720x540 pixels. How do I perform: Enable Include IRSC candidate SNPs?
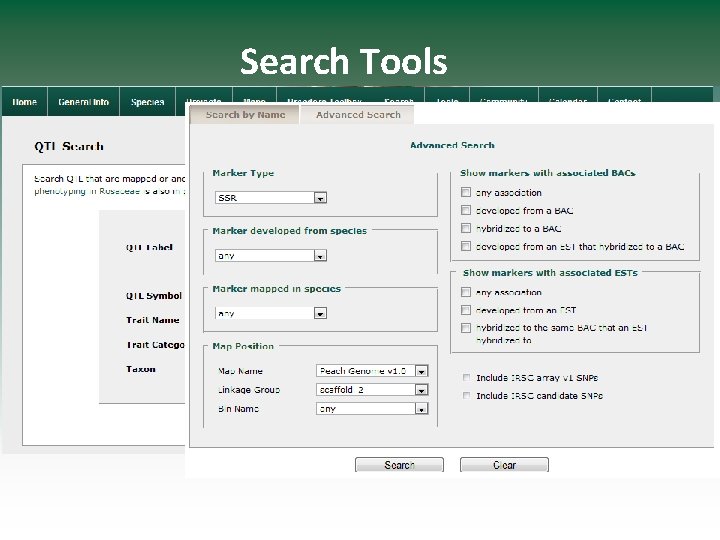pos(466,395)
